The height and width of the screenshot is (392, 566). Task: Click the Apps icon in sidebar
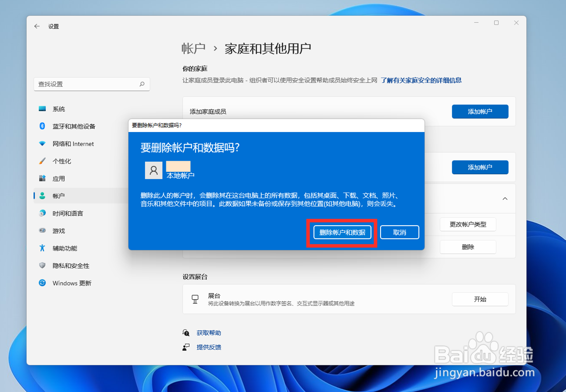pos(42,179)
